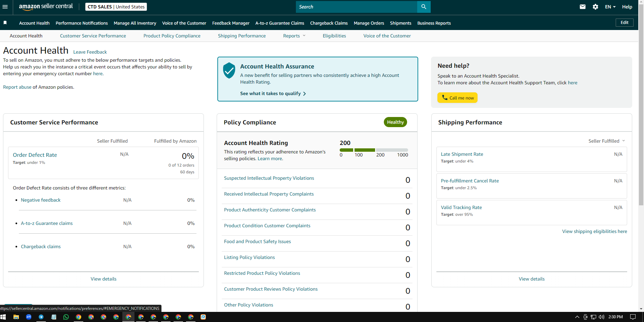This screenshot has width=644, height=322.
Task: Click View details under Customer Service Performance
Action: point(103,279)
